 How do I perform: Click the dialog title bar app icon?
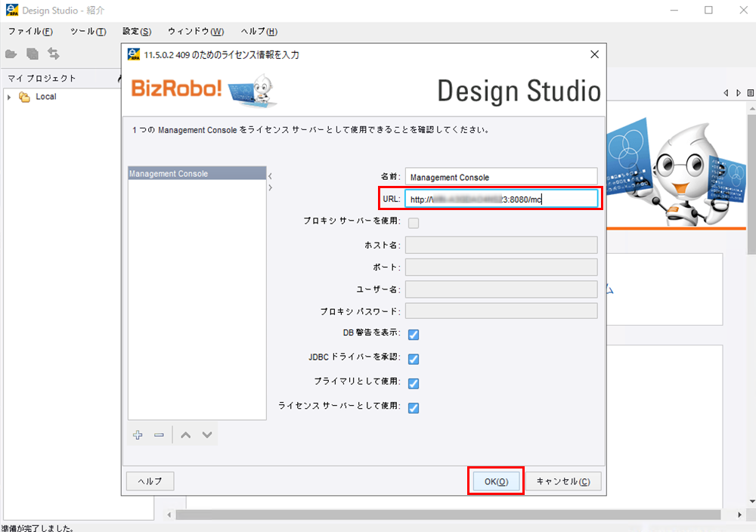(134, 54)
